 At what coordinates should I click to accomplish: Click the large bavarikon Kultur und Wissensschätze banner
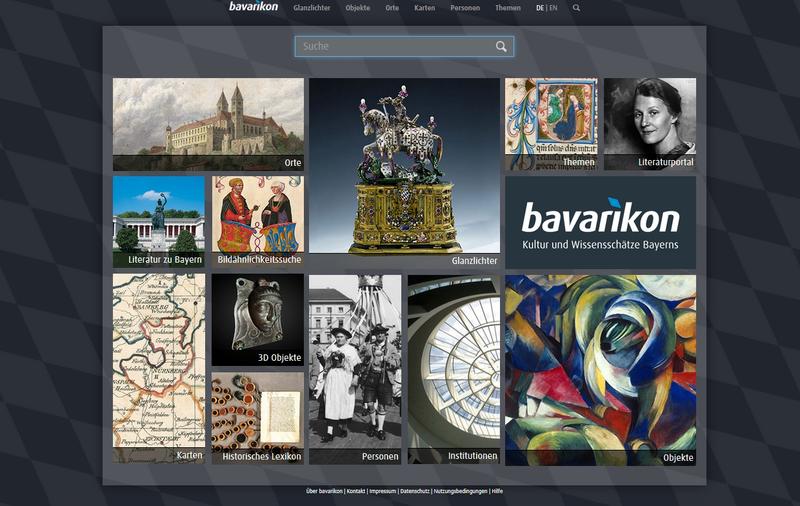(601, 222)
